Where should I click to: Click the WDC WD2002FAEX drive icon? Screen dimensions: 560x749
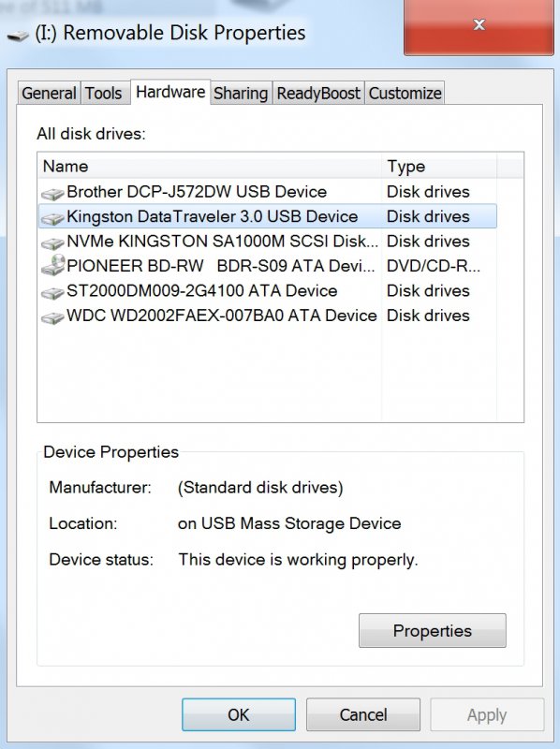(x=52, y=316)
